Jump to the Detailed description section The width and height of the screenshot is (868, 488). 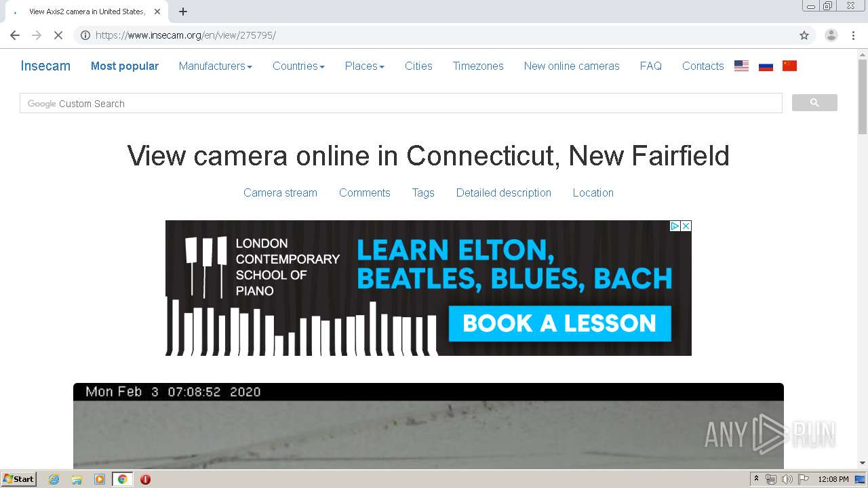pyautogui.click(x=504, y=192)
